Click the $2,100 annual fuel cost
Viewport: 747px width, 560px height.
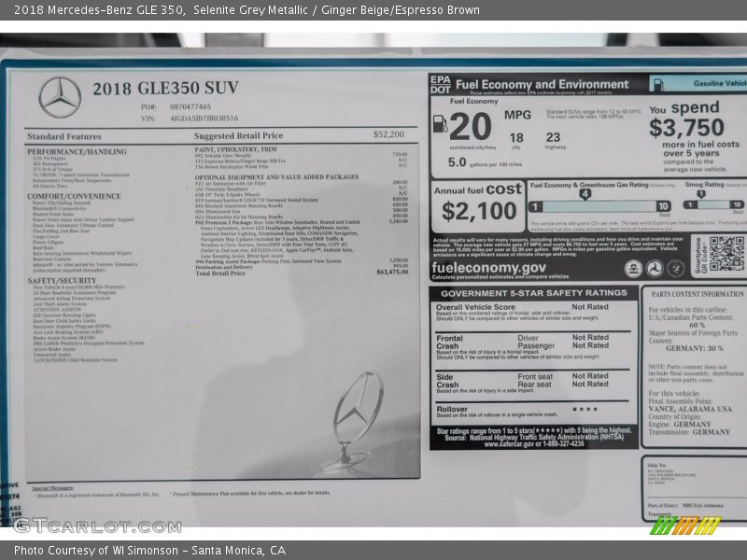pos(479,211)
